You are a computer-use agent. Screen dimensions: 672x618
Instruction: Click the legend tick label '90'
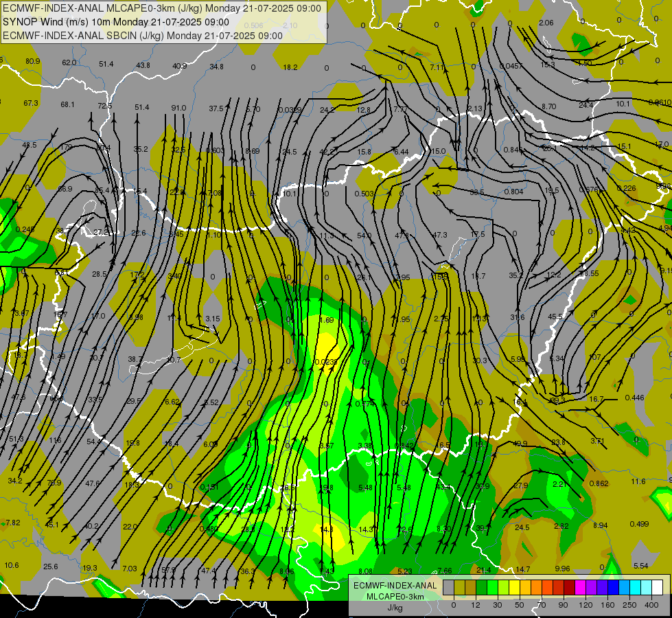[x=563, y=606]
